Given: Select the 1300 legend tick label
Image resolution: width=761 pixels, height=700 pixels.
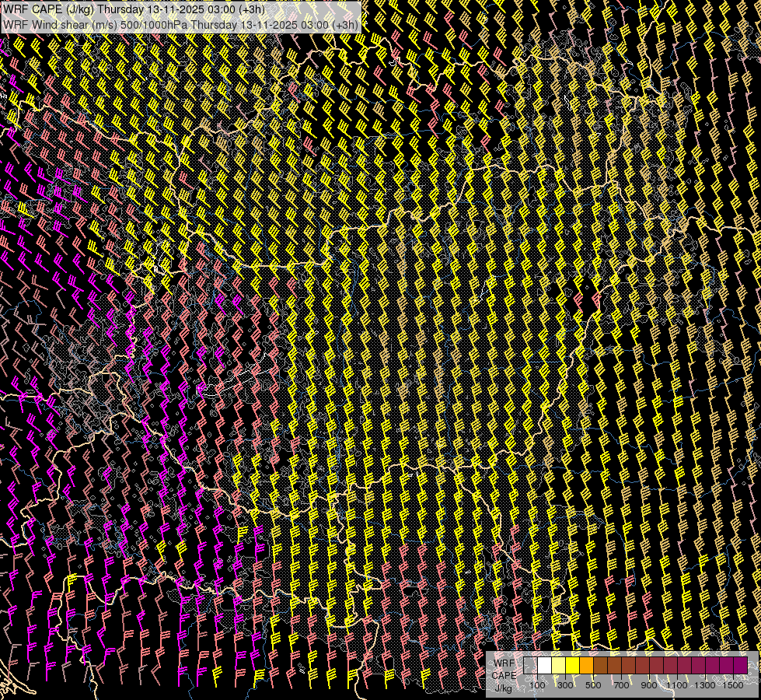Looking at the screenshot, I should click(x=704, y=686).
